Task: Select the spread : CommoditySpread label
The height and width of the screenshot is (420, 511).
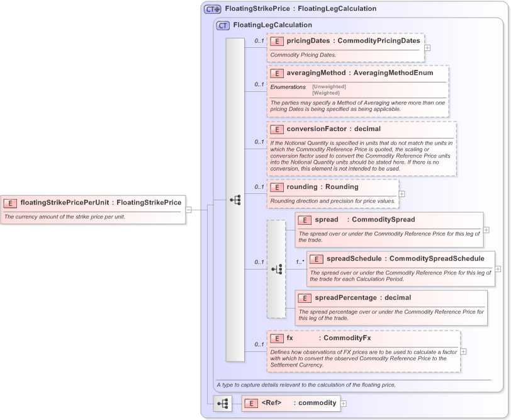Action: pos(365,220)
